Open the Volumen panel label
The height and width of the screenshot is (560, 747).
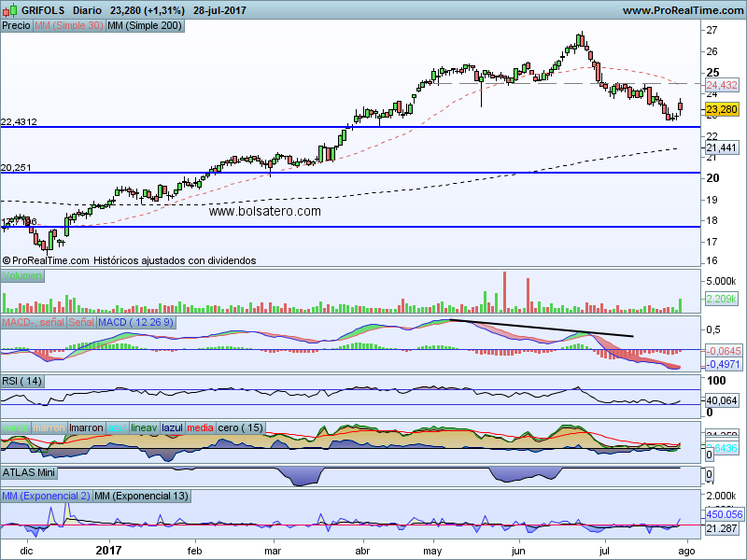click(22, 277)
